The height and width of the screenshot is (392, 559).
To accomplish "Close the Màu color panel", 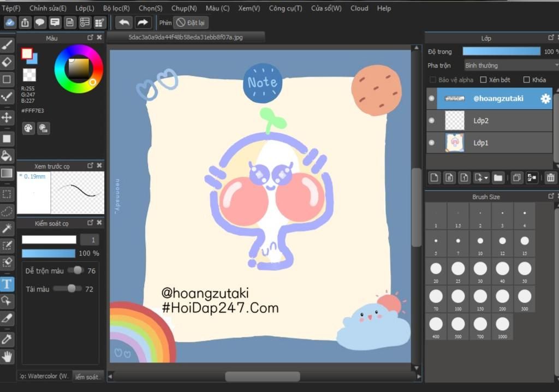I will (x=99, y=38).
